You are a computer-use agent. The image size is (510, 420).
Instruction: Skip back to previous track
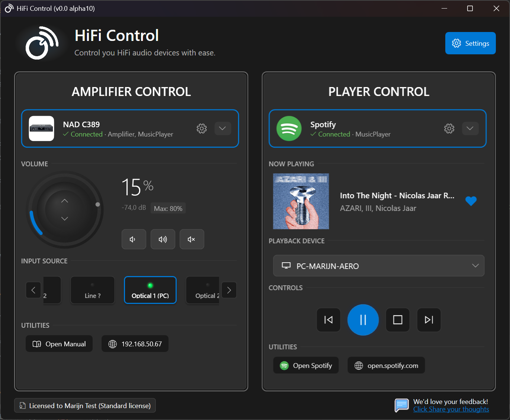[328, 320]
